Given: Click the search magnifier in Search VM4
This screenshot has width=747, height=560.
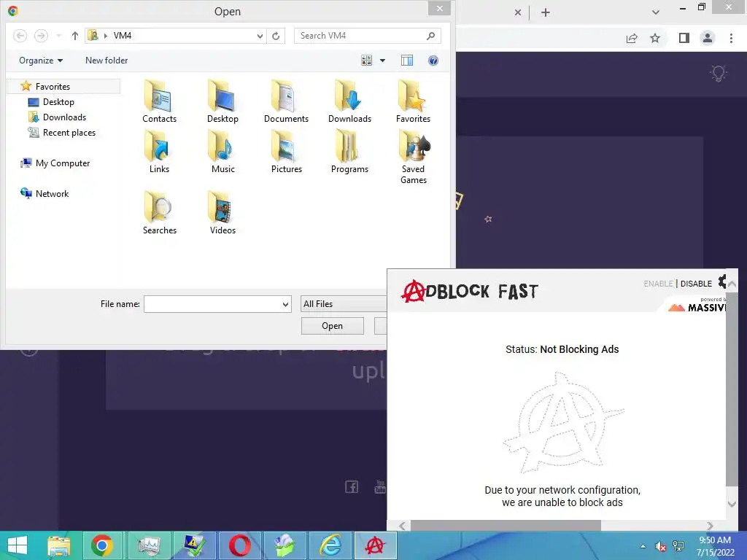Looking at the screenshot, I should 430,36.
